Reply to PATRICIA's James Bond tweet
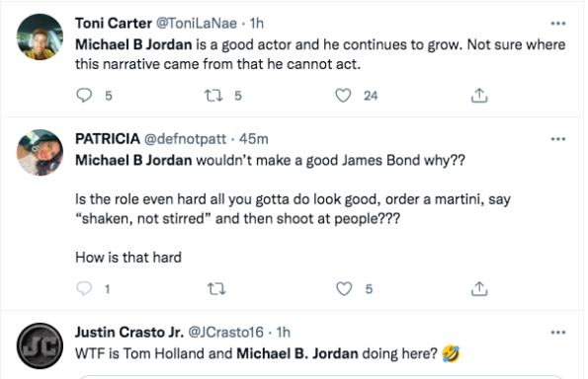Image resolution: width=588 pixels, height=379 pixels. click(x=84, y=289)
